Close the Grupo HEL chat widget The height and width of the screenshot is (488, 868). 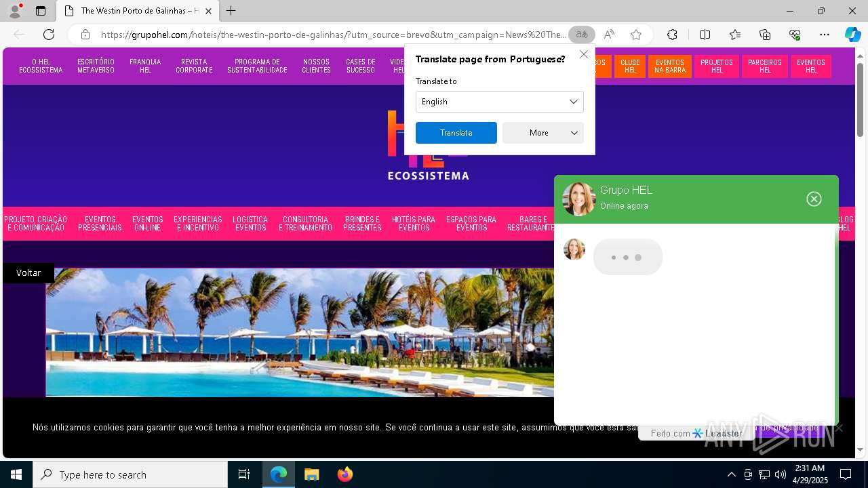tap(814, 199)
